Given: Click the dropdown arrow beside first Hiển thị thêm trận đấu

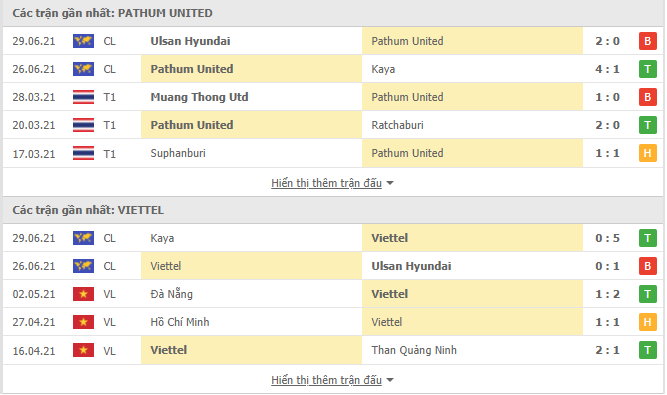Looking at the screenshot, I should [x=390, y=184].
